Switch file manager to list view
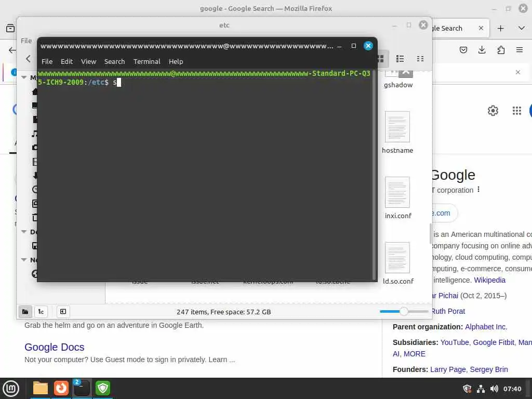This screenshot has width=532, height=399. tap(400, 59)
